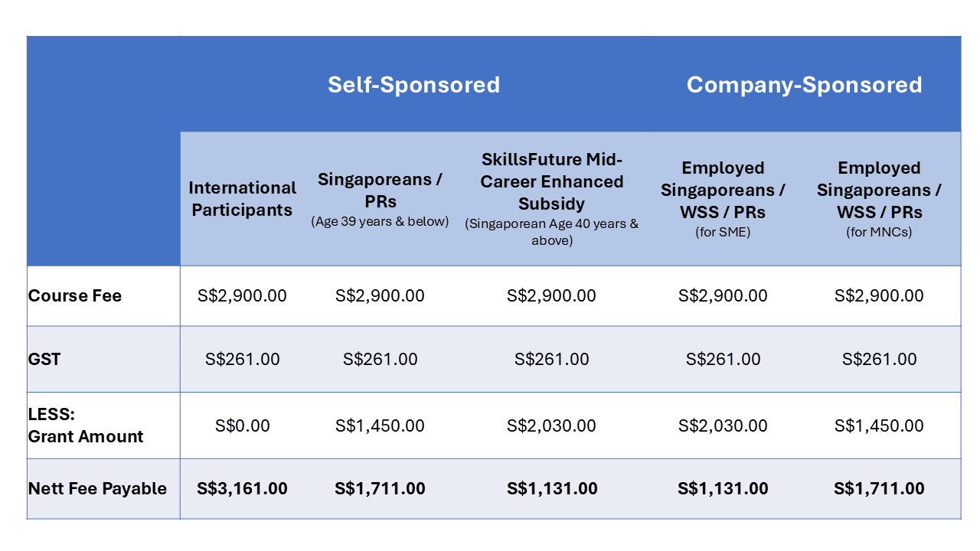Select the SME column course fee S$2,900.00

click(723, 296)
